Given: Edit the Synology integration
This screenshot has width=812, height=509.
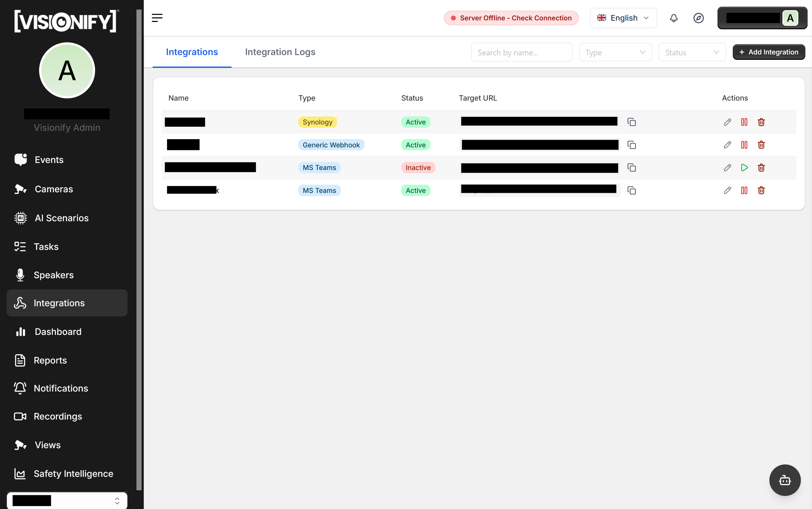Looking at the screenshot, I should 727,122.
